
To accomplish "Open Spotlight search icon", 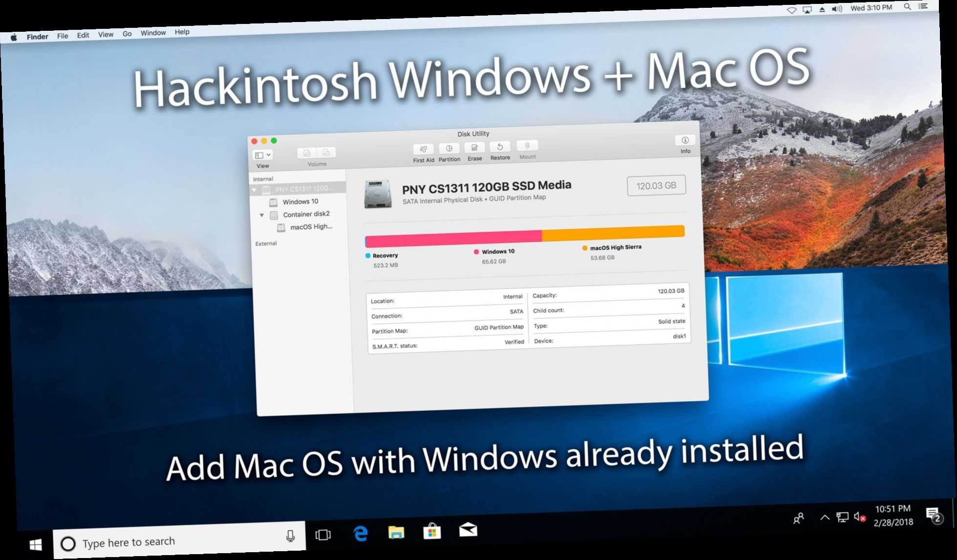I will (x=907, y=7).
